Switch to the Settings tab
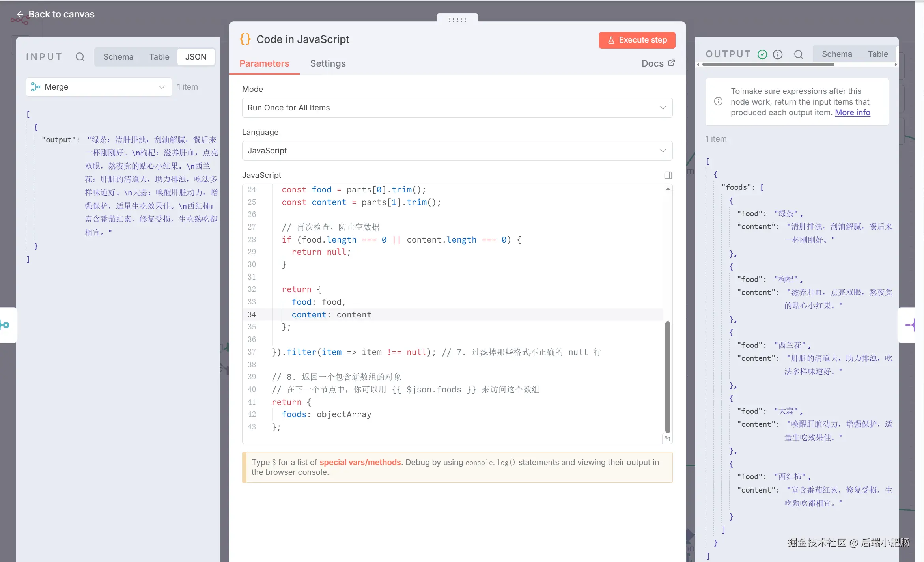Screen dimensions: 924x562 pos(327,63)
